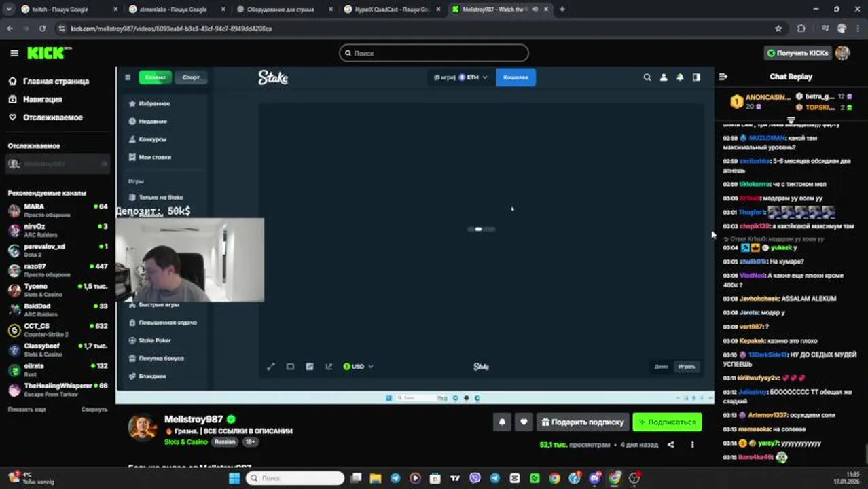Open the Windows Start menu
The image size is (868, 489).
pyautogui.click(x=234, y=478)
